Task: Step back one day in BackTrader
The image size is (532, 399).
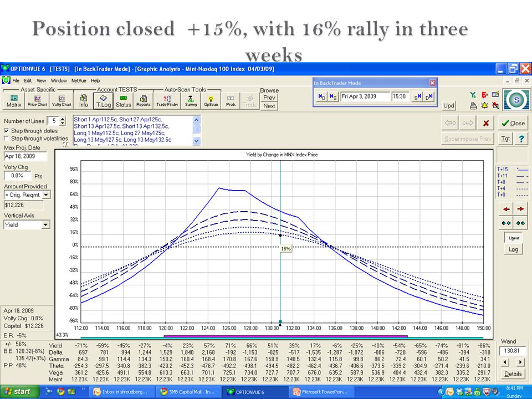Action: (x=321, y=96)
